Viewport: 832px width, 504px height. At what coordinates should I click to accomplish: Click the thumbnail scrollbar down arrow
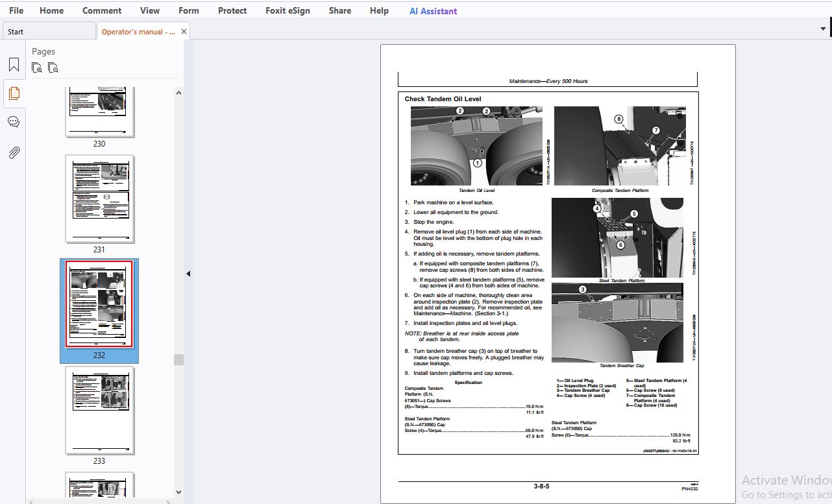click(179, 492)
